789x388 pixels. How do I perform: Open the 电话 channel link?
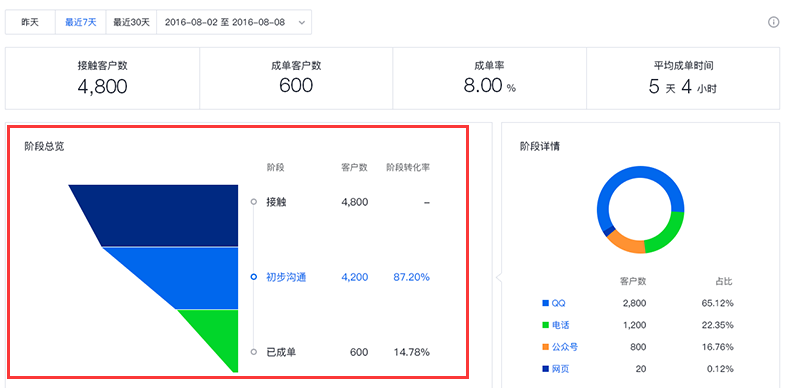coord(561,325)
